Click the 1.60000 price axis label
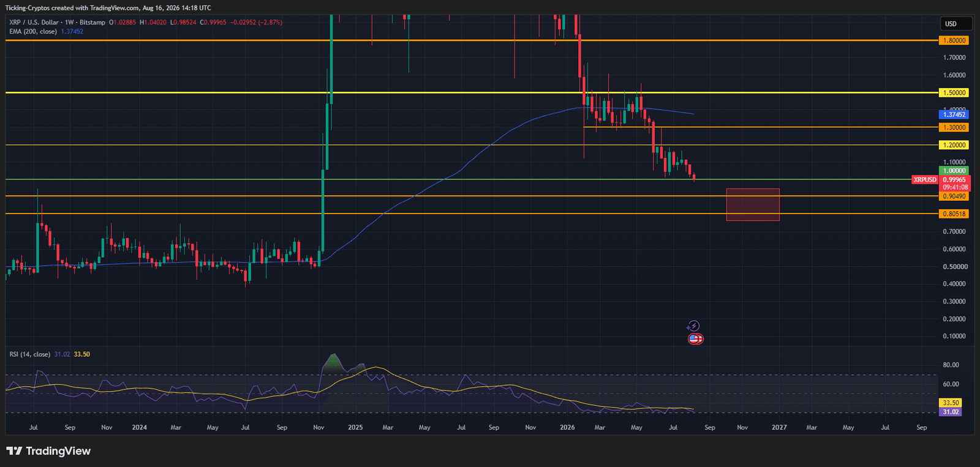The image size is (980, 467). 954,75
